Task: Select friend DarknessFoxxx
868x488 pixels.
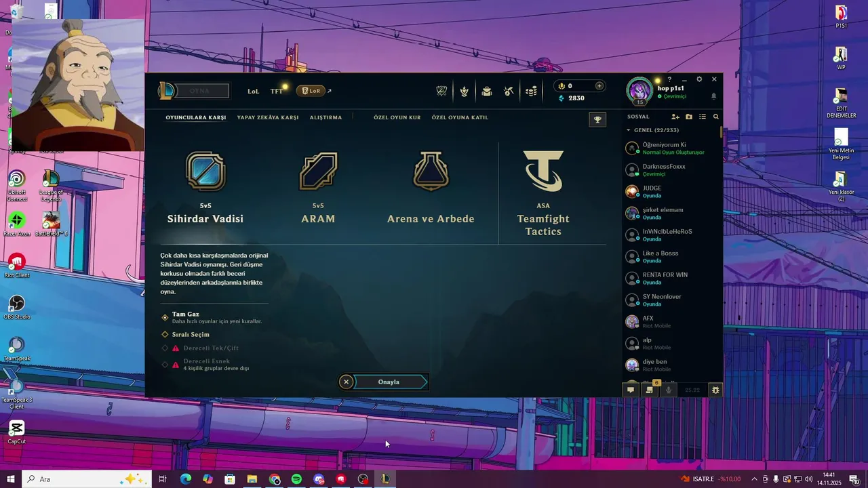Action: pyautogui.click(x=671, y=170)
